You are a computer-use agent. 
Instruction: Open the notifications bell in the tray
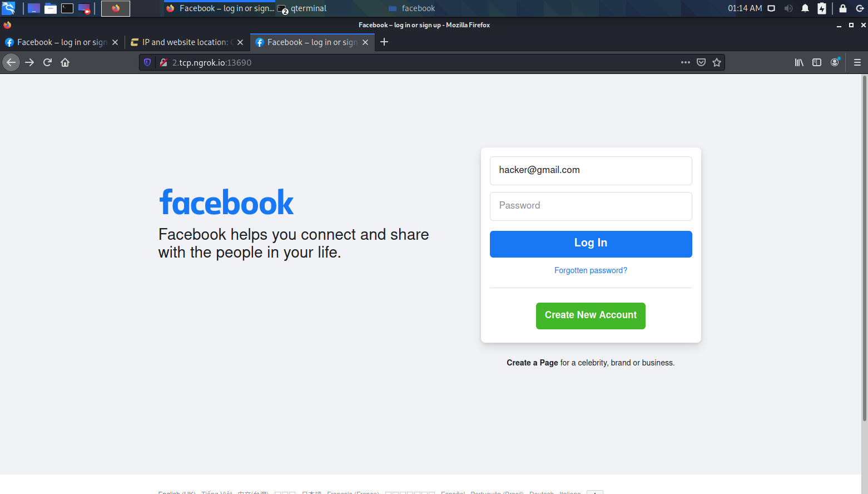[x=805, y=8]
